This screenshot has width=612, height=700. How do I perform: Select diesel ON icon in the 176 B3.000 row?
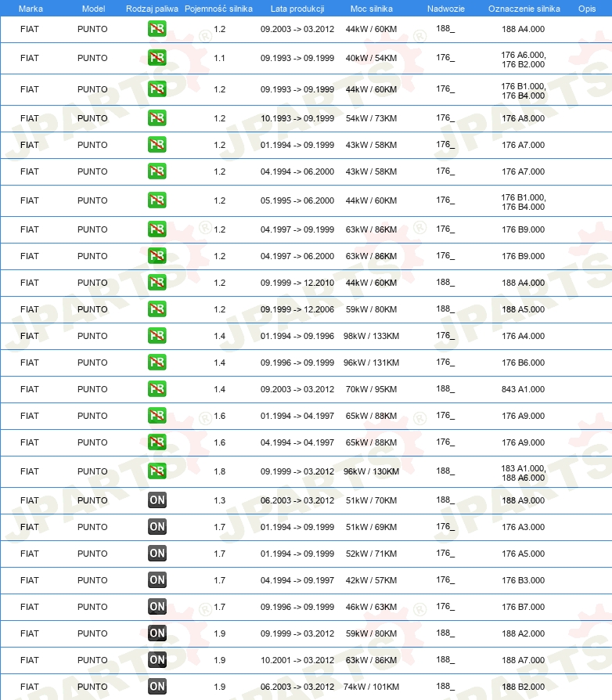pyautogui.click(x=157, y=580)
